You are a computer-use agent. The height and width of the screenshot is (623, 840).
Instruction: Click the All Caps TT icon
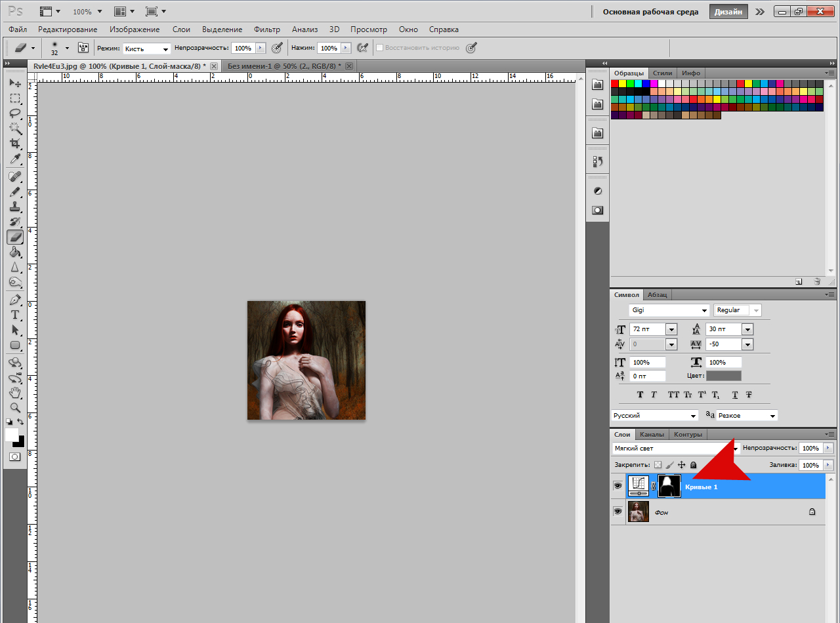(x=674, y=395)
